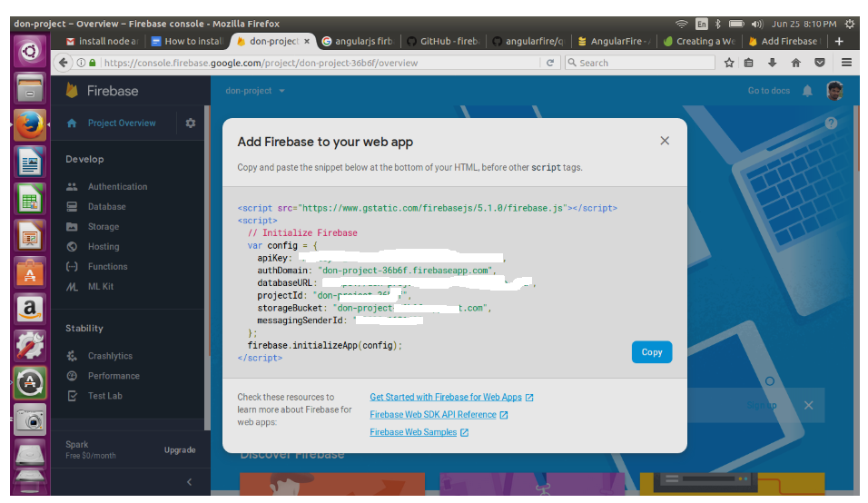The image size is (868, 503).
Task: Open project settings gear icon
Action: pos(191,123)
